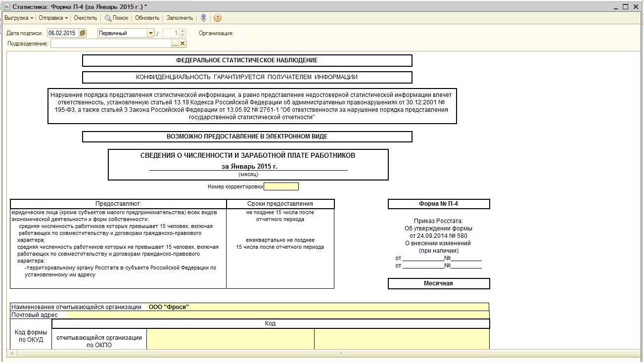Click the correction number stepper arrows
Image resolution: width=644 pixels, height=362 pixels.
[x=183, y=33]
